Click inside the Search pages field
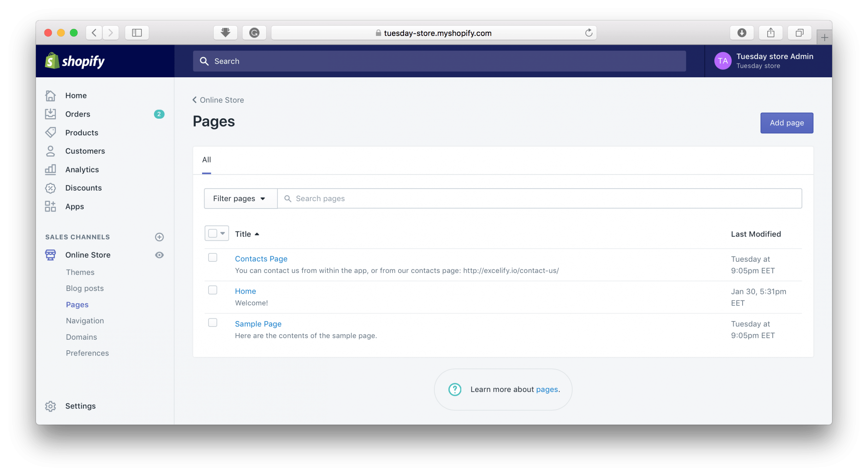 pos(373,198)
